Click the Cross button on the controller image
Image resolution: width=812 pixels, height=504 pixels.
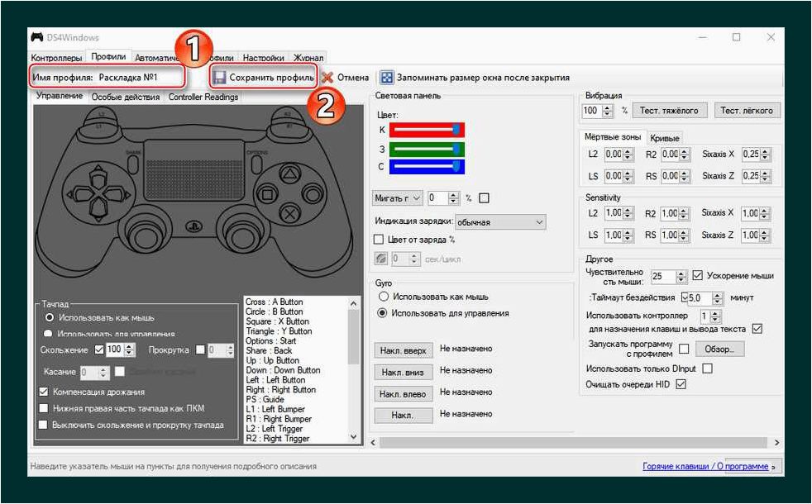coord(292,214)
